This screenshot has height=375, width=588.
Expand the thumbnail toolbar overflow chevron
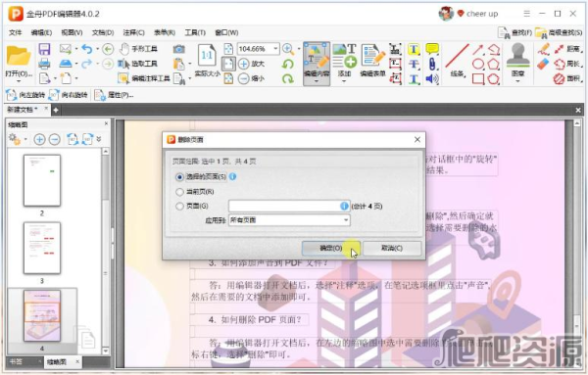[99, 139]
